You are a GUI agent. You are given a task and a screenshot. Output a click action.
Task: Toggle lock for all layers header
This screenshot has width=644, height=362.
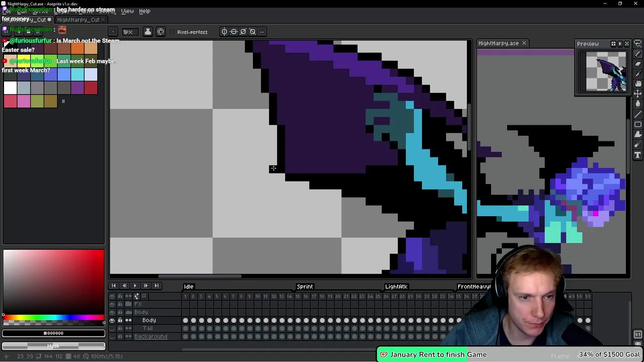[120, 296]
